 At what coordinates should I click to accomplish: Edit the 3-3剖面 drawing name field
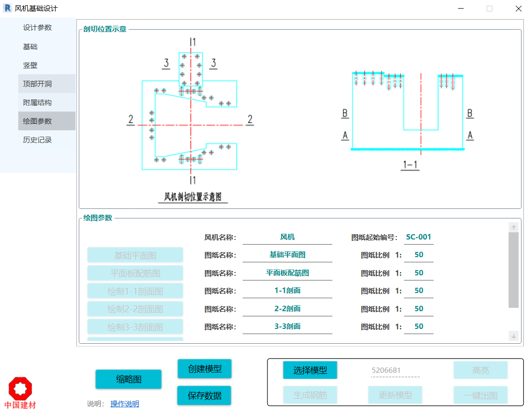287,326
